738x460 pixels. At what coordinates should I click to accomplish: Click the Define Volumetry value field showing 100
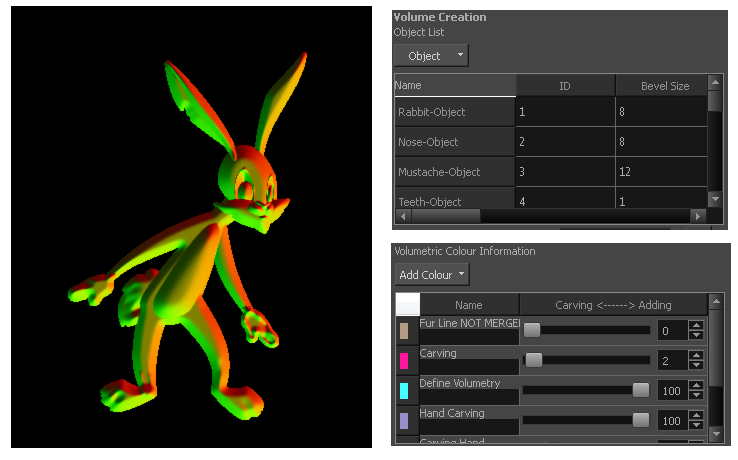click(672, 391)
